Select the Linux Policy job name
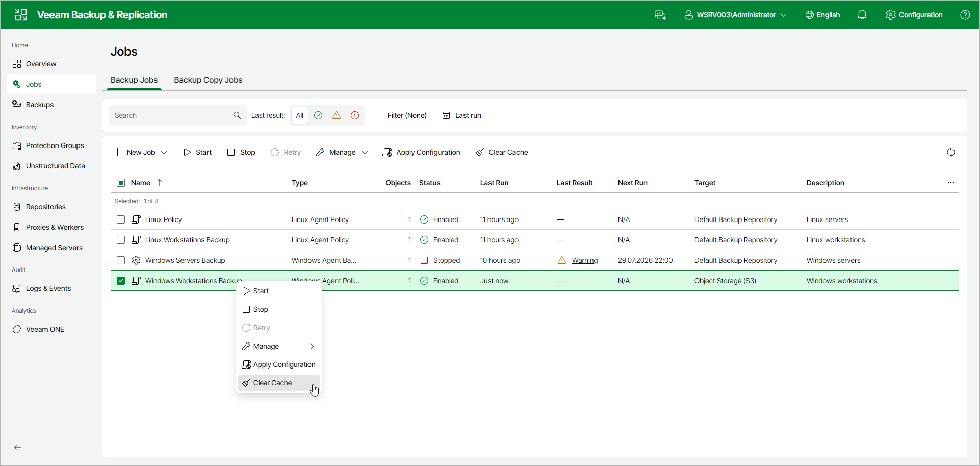 (x=164, y=219)
